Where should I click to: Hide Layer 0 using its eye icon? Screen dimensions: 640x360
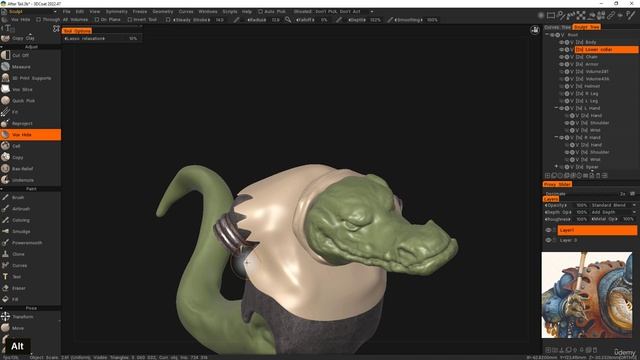[x=548, y=240]
